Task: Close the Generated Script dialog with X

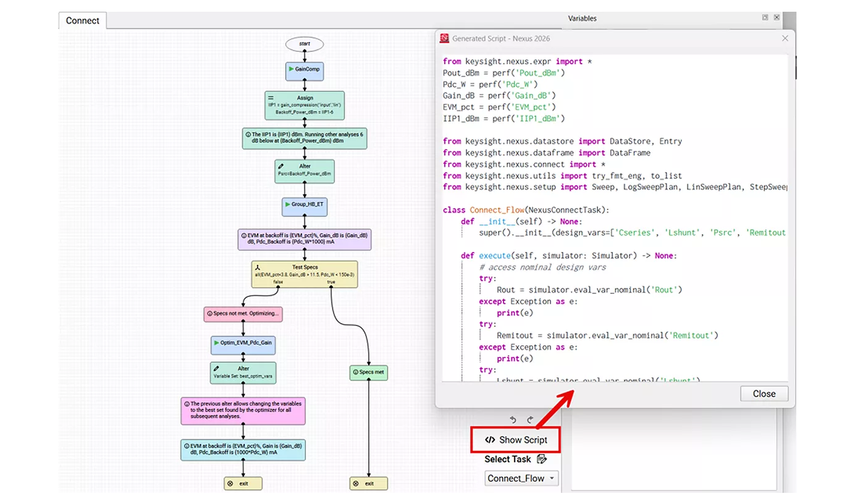Action: pos(785,38)
